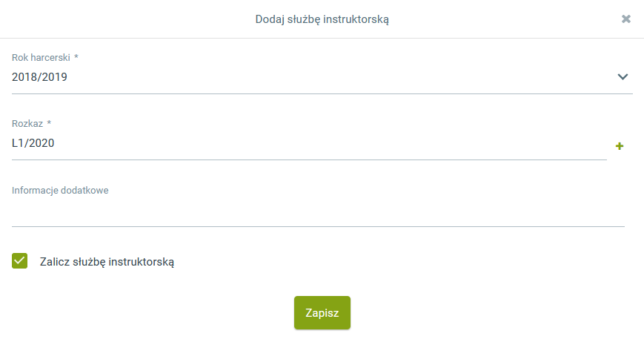The image size is (644, 342).
Task: Click the dialog title Dodaj służbę instruktorską
Action: (x=322, y=19)
